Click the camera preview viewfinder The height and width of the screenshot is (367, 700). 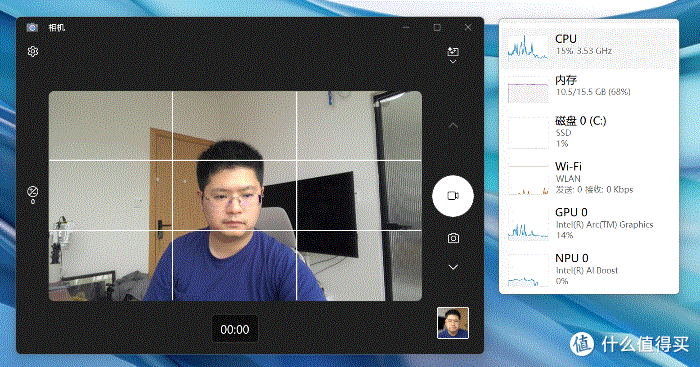tap(235, 196)
